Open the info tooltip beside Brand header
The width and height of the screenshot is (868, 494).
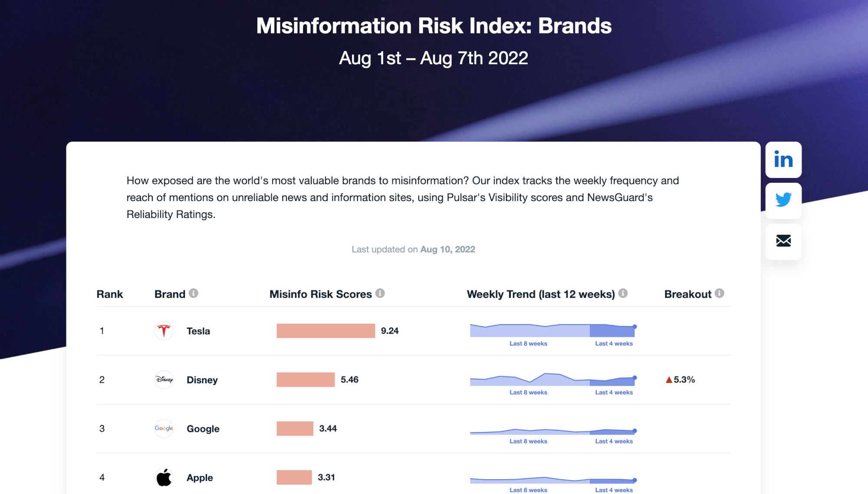[194, 293]
